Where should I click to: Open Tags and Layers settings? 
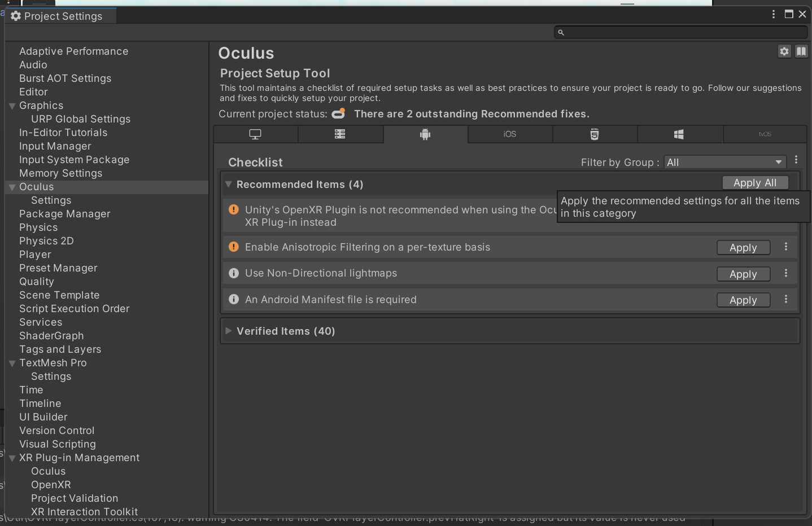[x=60, y=349]
